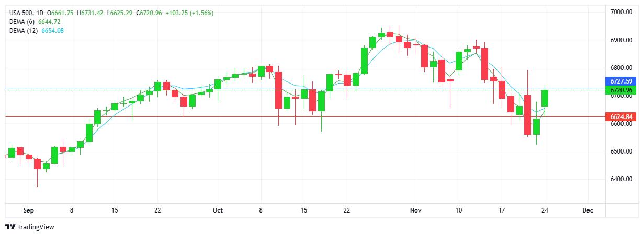Click the 1D interval label
644x236 pixels.
[x=40, y=13]
